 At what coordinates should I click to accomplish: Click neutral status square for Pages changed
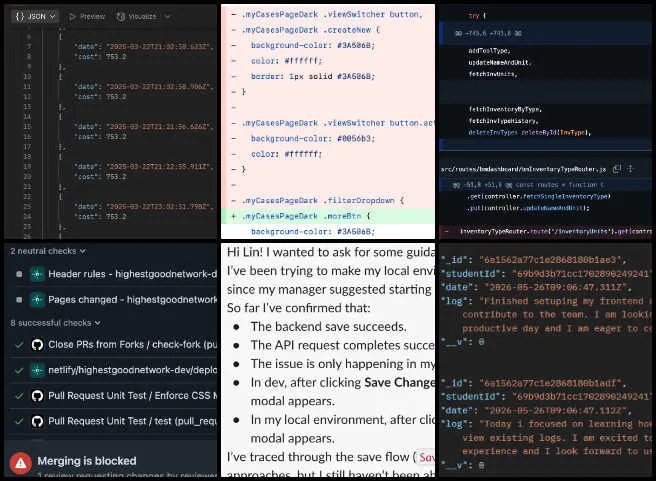pyautogui.click(x=19, y=299)
